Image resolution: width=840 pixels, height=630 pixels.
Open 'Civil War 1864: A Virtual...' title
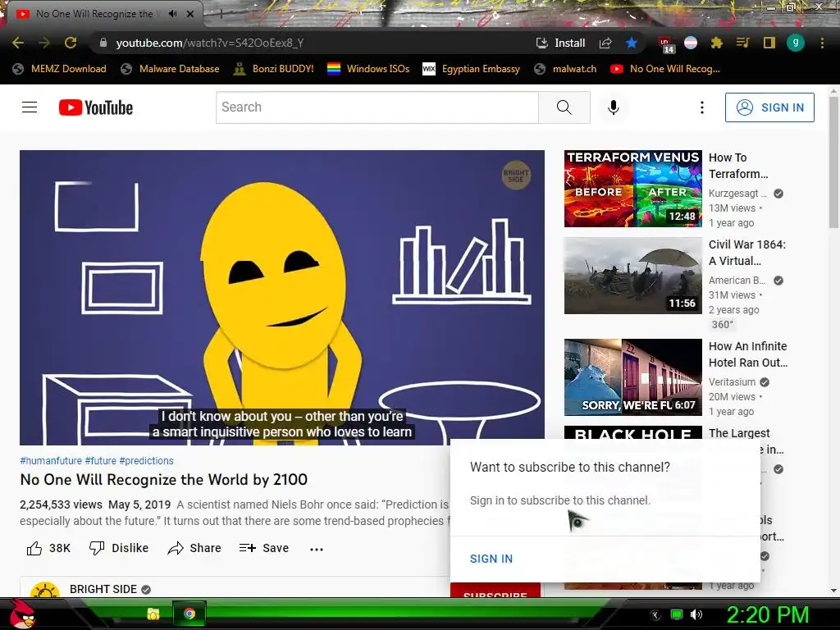[747, 253]
